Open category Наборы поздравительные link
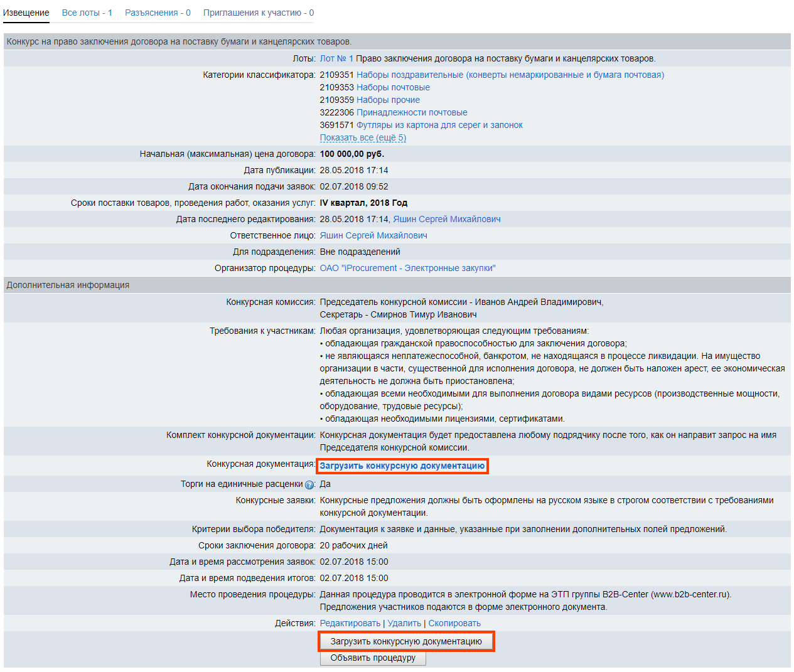 pyautogui.click(x=510, y=75)
